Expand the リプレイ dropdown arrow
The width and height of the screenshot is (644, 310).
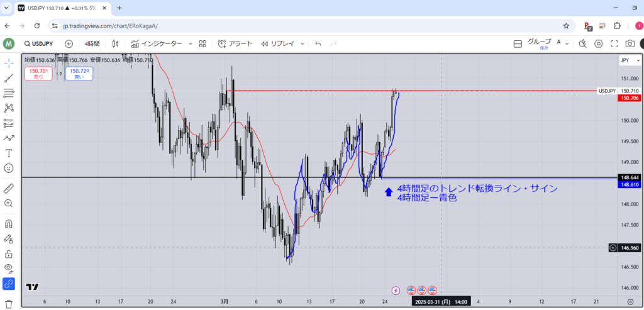tap(303, 44)
